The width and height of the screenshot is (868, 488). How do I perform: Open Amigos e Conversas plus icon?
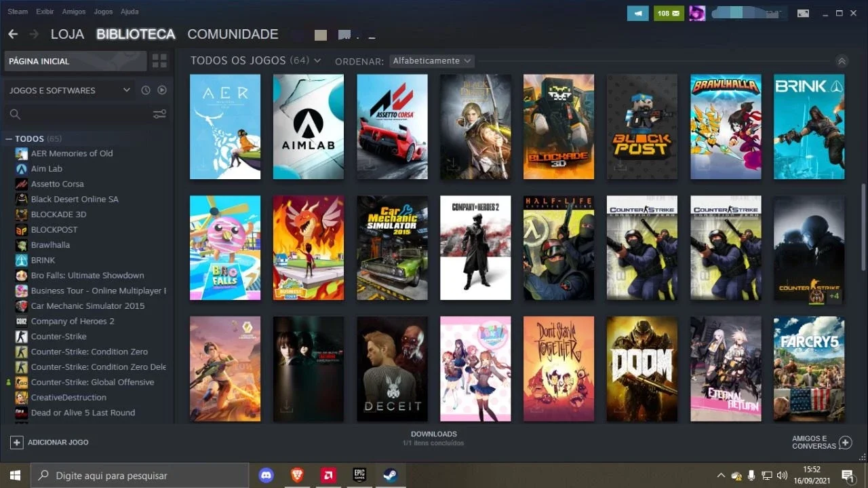point(845,443)
